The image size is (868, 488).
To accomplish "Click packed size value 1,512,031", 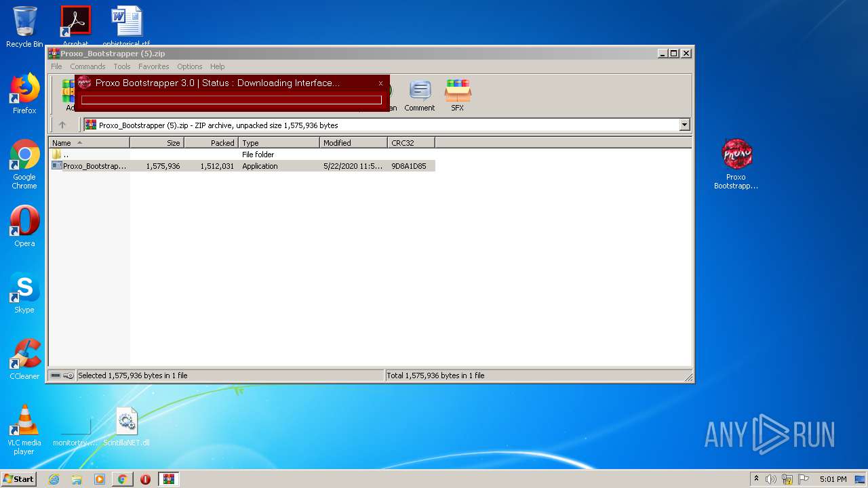I will [217, 166].
